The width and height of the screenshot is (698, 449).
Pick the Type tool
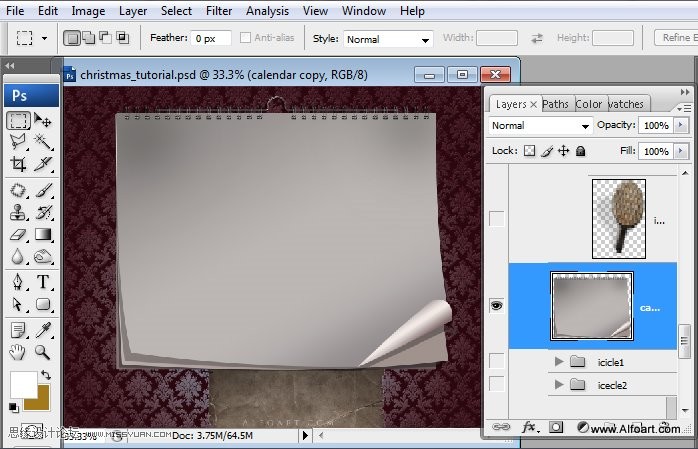coord(43,281)
